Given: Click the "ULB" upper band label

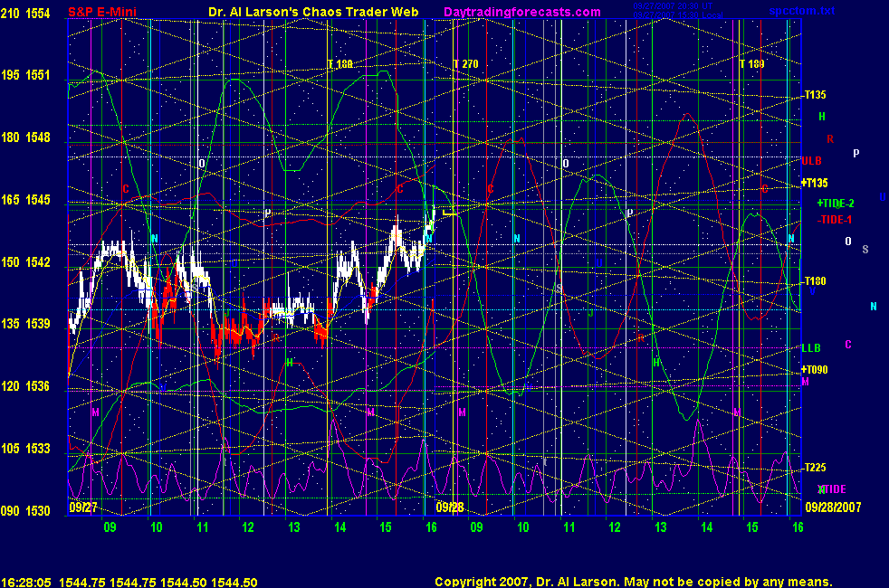Looking at the screenshot, I should tap(811, 161).
